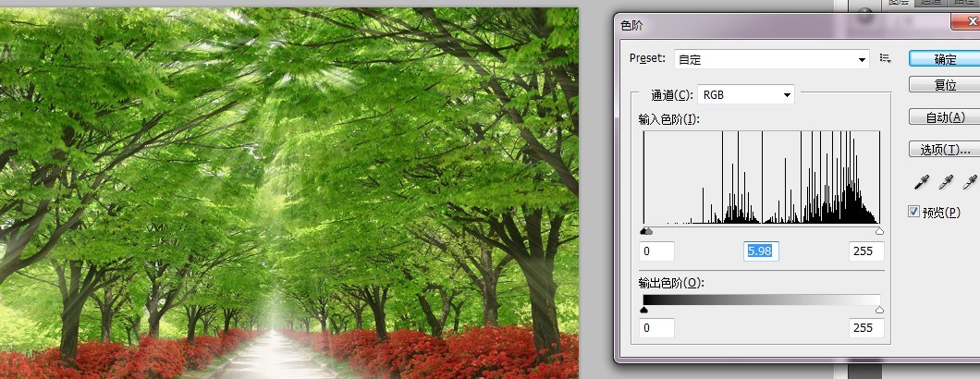Expand the 通道 channel dropdown set to RGB
Viewport: 980px width, 379px height.
coord(745,94)
